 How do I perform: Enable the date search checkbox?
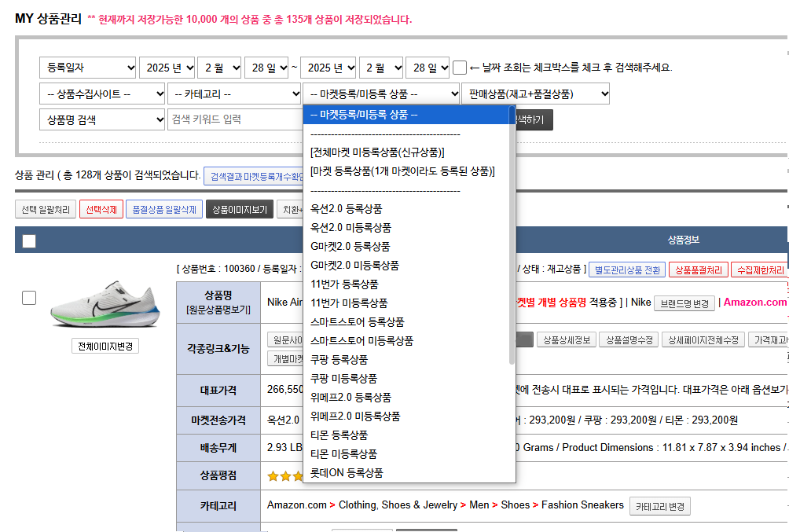click(460, 68)
